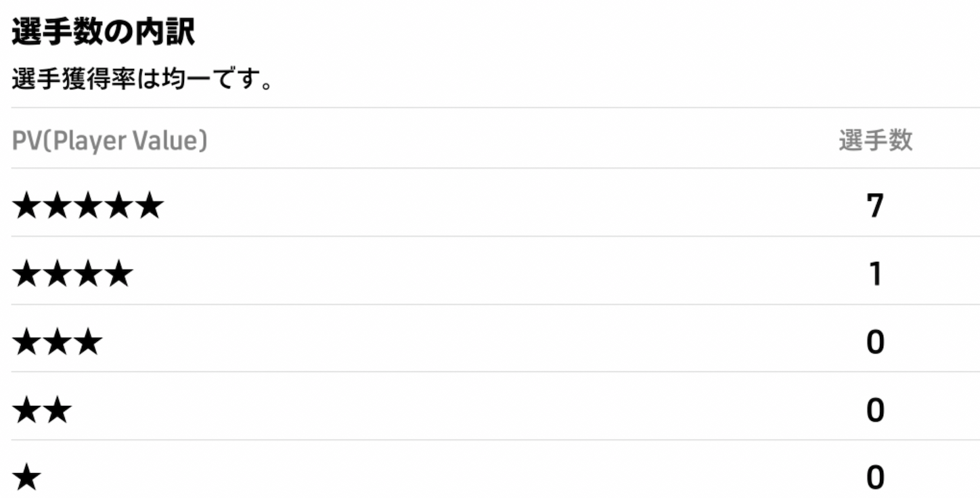
Task: Select the player count 7 for five stars
Action: pyautogui.click(x=875, y=206)
